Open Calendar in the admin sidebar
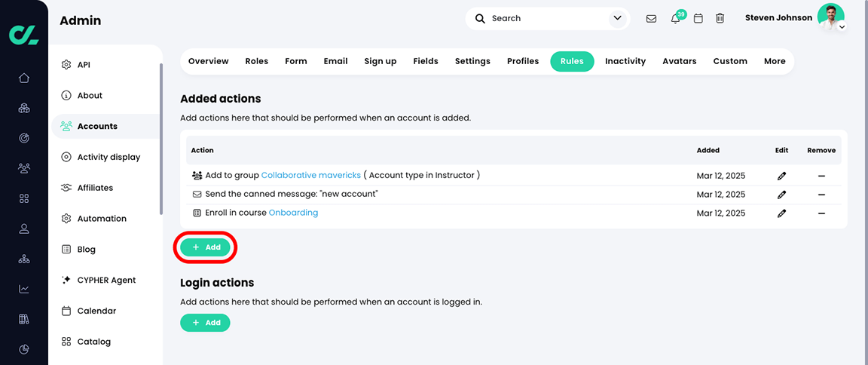868x365 pixels. tap(105, 311)
